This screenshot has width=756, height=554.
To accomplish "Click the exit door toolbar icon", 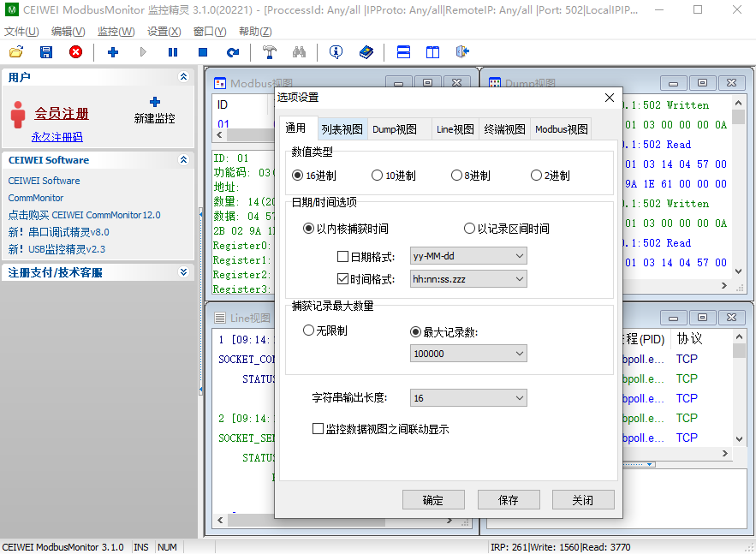I will [x=462, y=52].
